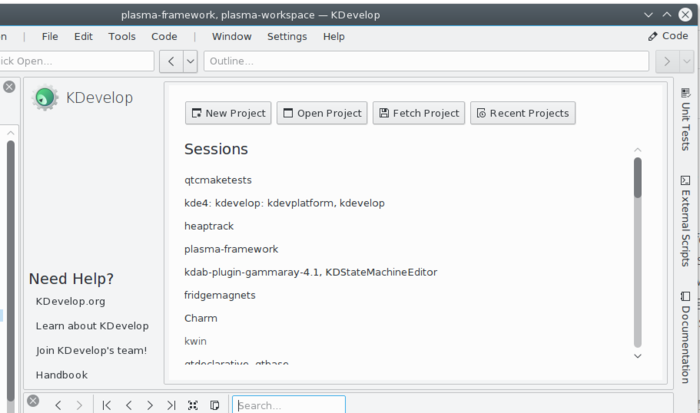Click the bottom toolbar back arrow
Screen dimensions: 700x413
pyautogui.click(x=58, y=405)
